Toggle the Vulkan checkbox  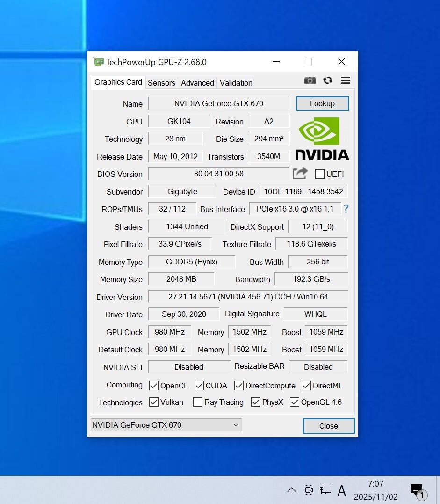pyautogui.click(x=153, y=402)
